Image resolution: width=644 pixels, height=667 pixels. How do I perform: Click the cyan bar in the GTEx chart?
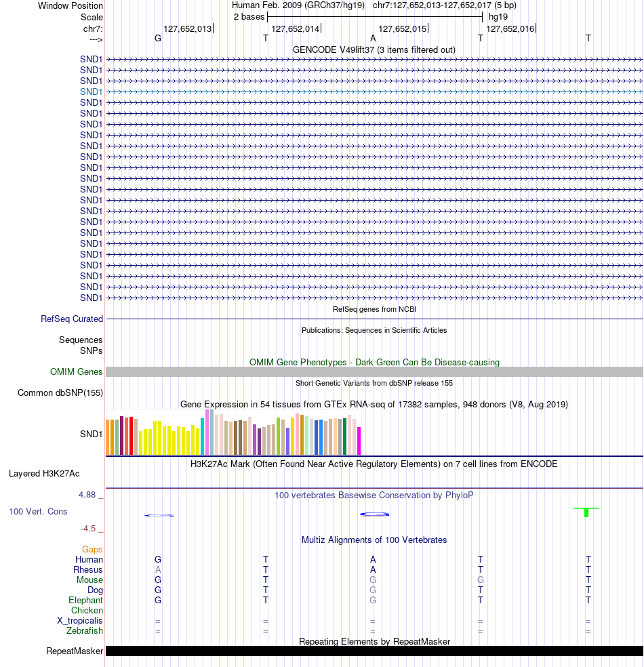(203, 437)
